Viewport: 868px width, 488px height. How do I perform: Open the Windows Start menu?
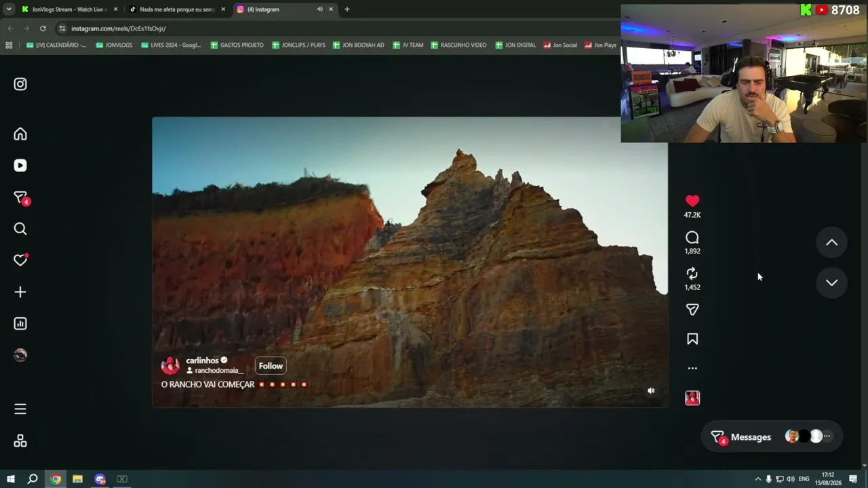point(10,479)
